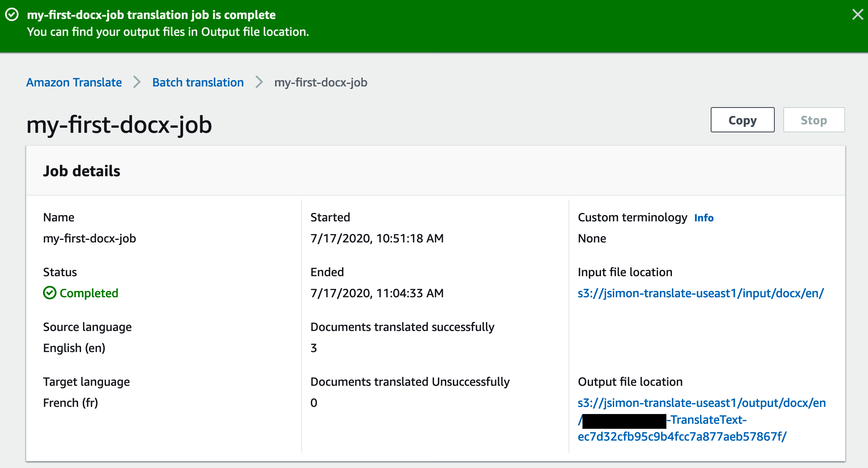Click the banner title about job completion

pyautogui.click(x=151, y=15)
